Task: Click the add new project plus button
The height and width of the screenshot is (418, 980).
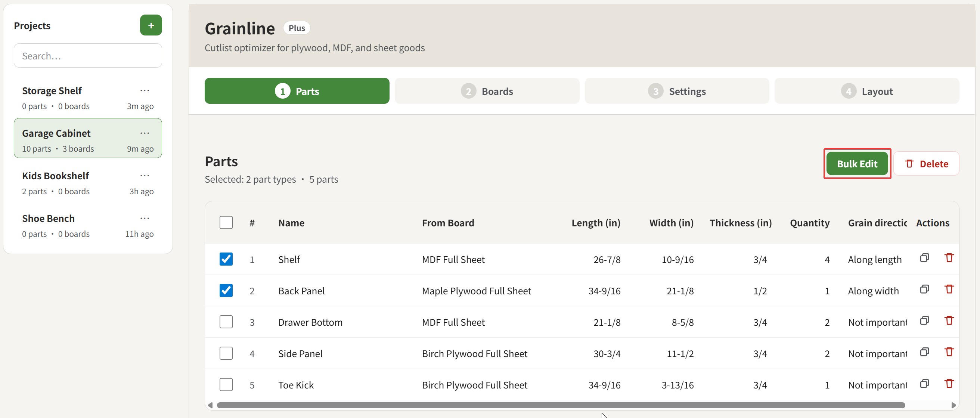Action: pos(151,25)
